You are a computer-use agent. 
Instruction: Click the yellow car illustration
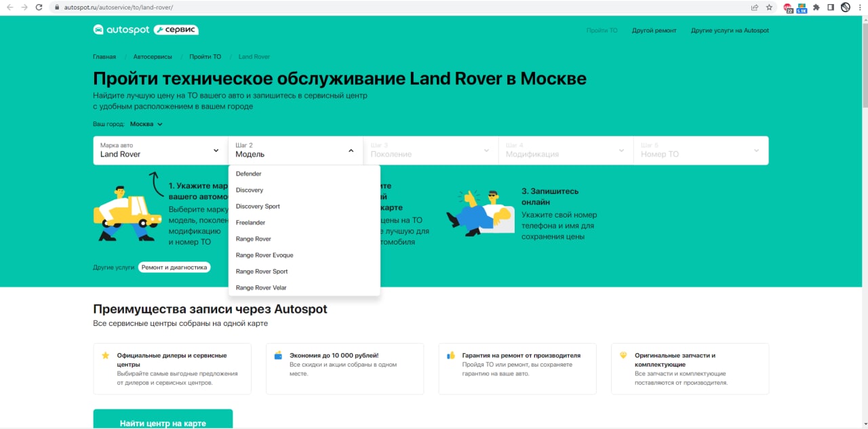coord(127,213)
